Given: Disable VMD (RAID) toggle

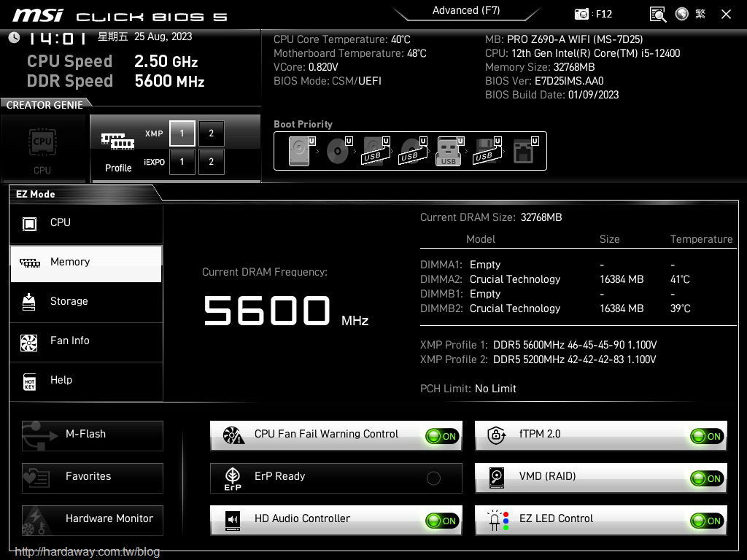Looking at the screenshot, I should (707, 478).
